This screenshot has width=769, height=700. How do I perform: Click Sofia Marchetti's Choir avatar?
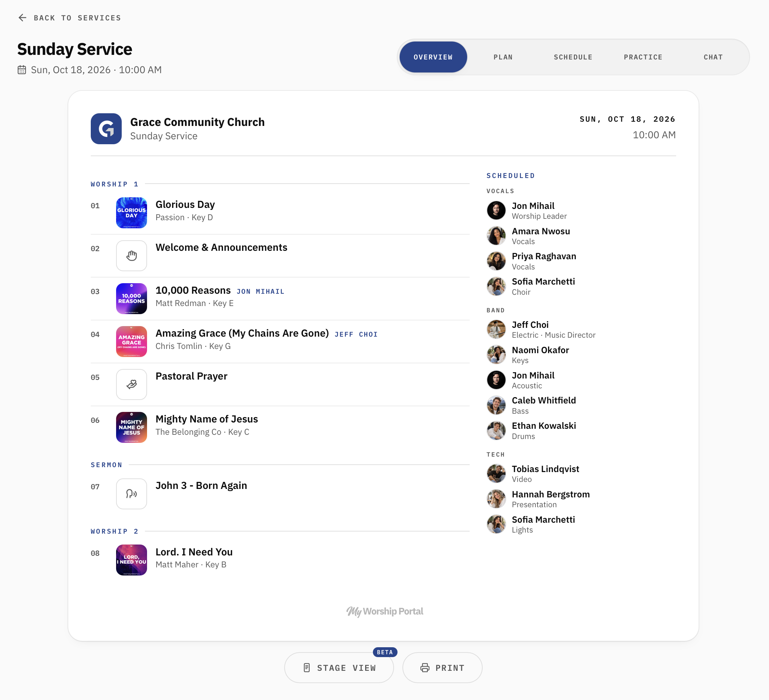pyautogui.click(x=496, y=286)
